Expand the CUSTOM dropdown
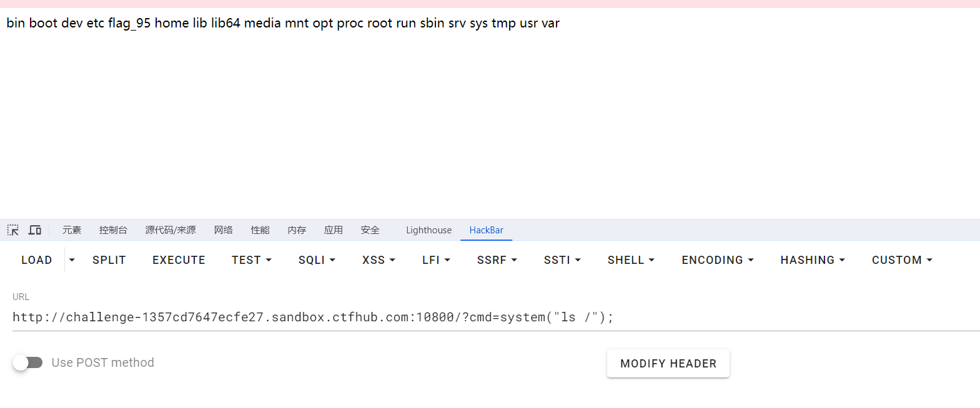 (902, 260)
